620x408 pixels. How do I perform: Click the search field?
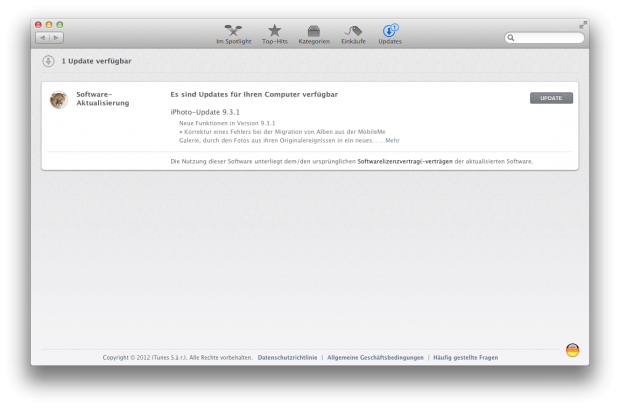click(x=544, y=38)
